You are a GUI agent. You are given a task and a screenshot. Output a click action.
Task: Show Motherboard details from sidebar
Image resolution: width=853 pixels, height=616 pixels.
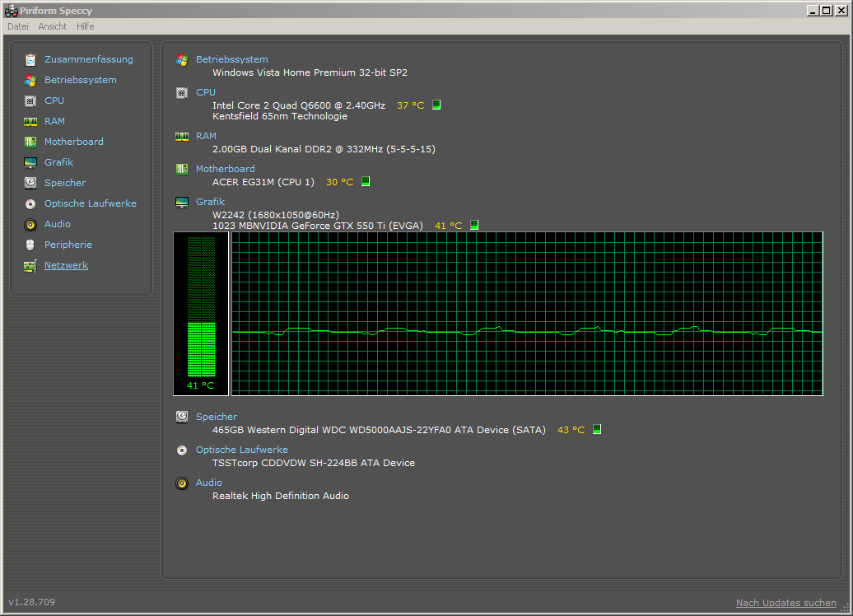pyautogui.click(x=74, y=142)
